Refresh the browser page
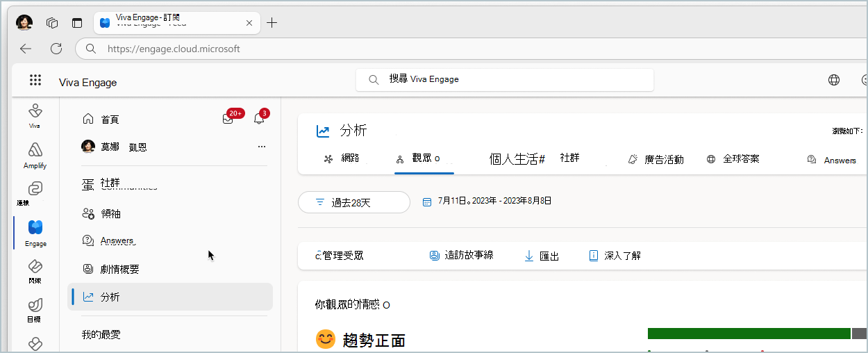Screen dimensions: 868x353 click(x=56, y=49)
